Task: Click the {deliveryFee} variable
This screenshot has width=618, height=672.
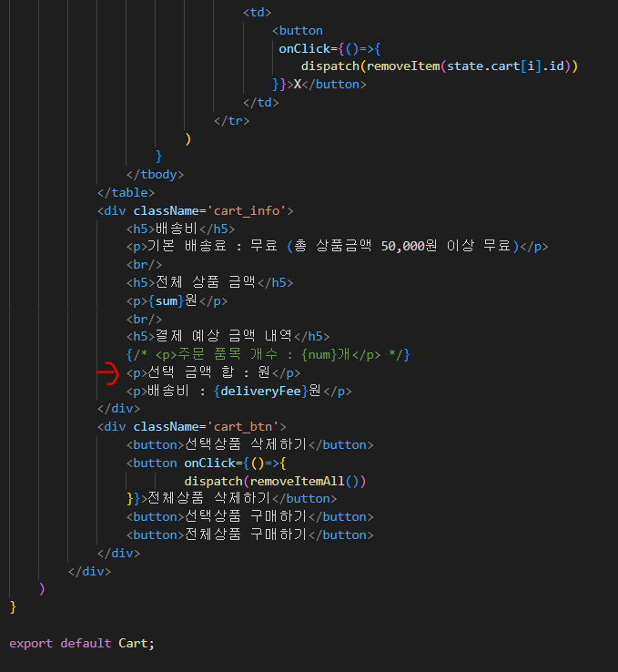Action: [261, 391]
